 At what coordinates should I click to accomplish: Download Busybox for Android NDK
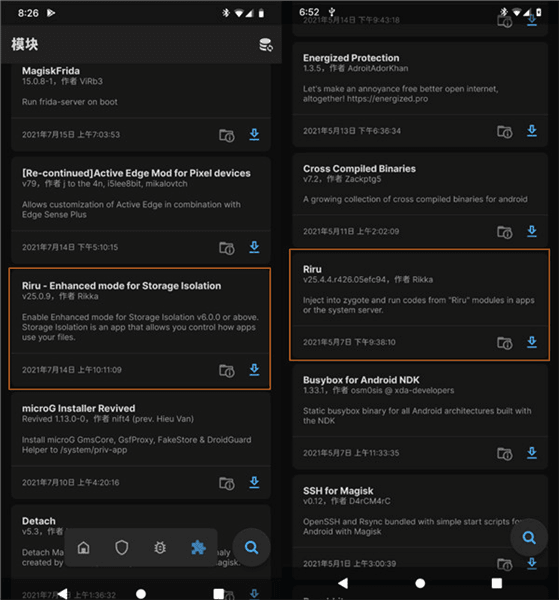[531, 453]
